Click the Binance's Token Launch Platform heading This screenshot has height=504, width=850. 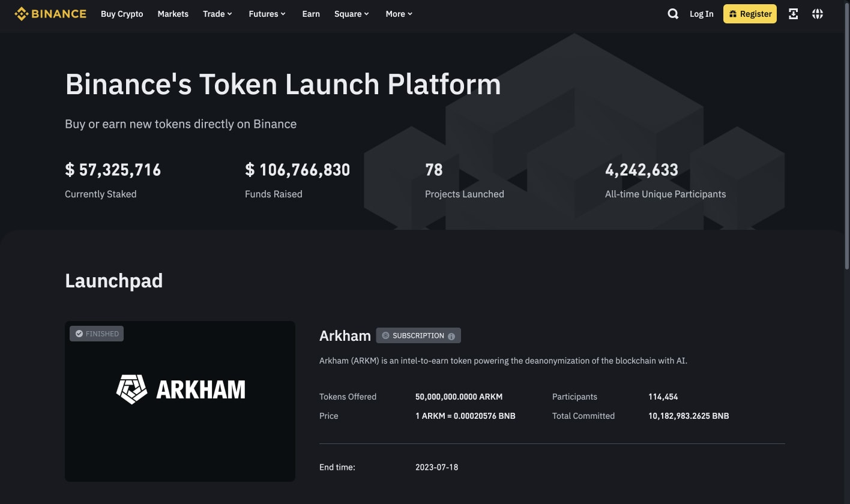283,84
